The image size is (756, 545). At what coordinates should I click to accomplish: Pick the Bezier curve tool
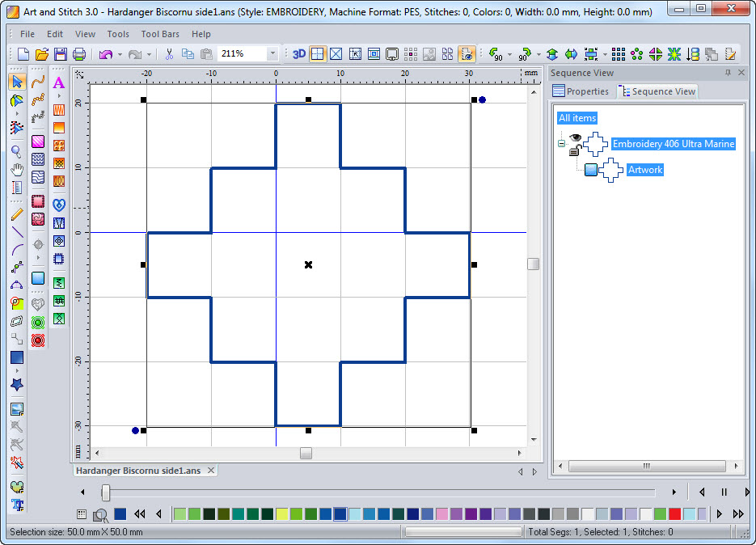coord(17,285)
